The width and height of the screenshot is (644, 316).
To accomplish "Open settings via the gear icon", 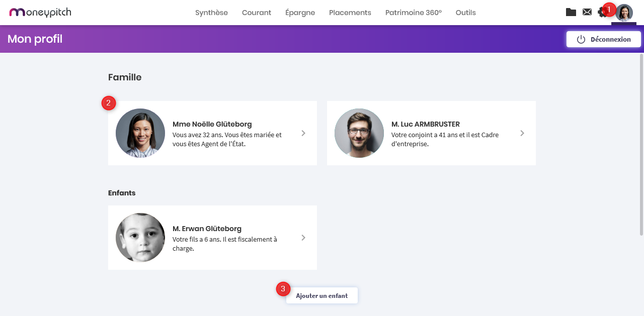I will [601, 13].
